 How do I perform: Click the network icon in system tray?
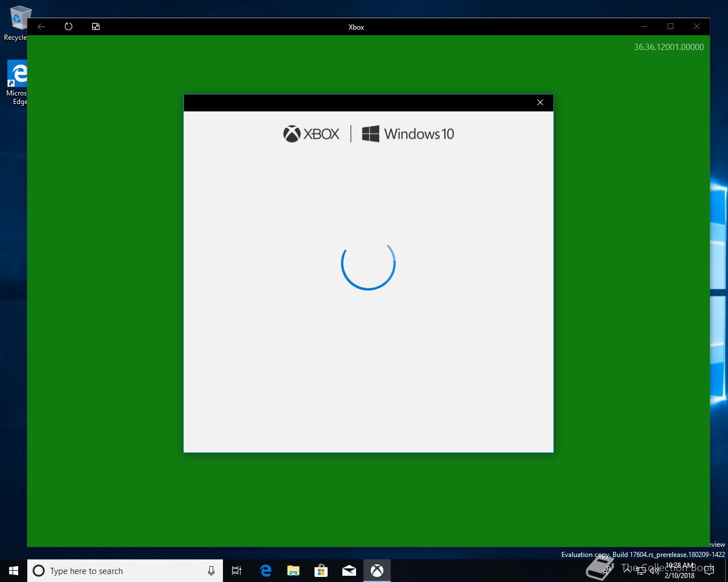pyautogui.click(x=641, y=571)
